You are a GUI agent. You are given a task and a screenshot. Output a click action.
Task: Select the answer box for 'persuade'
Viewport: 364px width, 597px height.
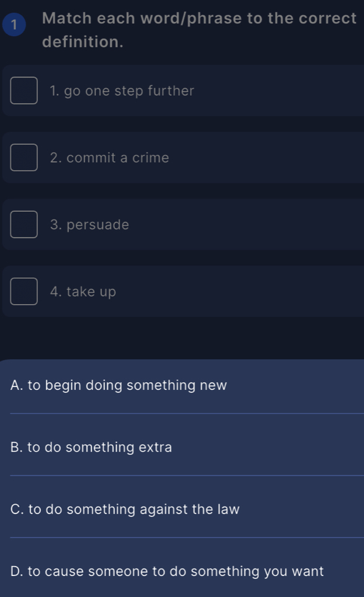[x=24, y=225]
